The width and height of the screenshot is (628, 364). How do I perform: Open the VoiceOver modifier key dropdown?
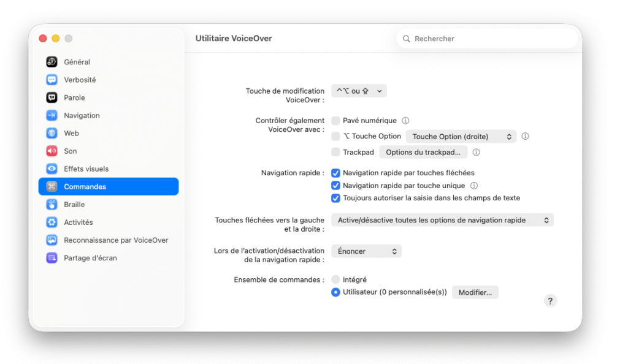[x=359, y=91]
